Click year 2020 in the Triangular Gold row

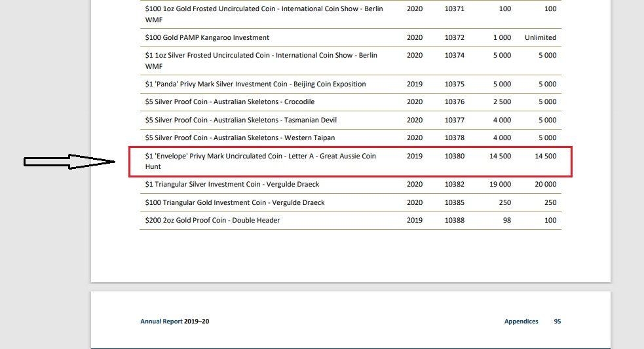click(x=415, y=202)
